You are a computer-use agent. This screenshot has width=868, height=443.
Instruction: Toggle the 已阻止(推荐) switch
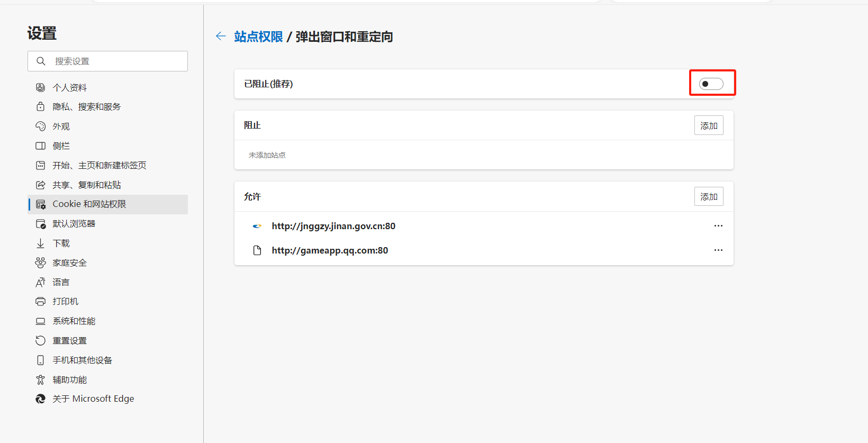711,84
